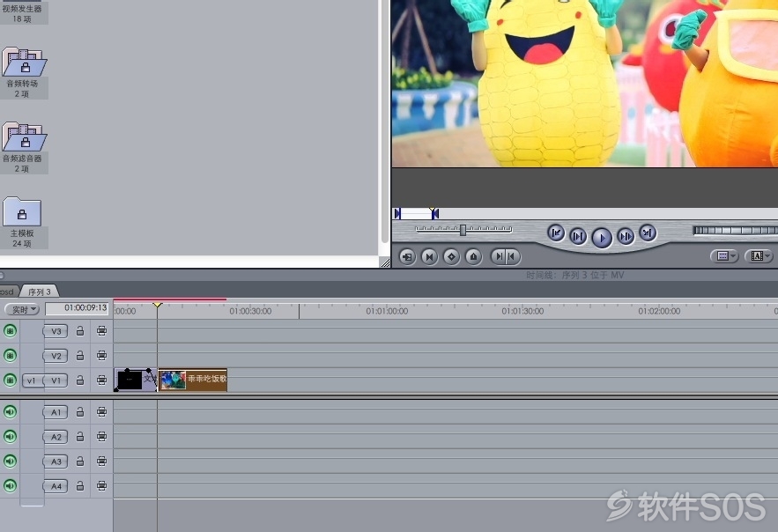Toggle visibility of track V1
The image size is (778, 532).
[10, 381]
